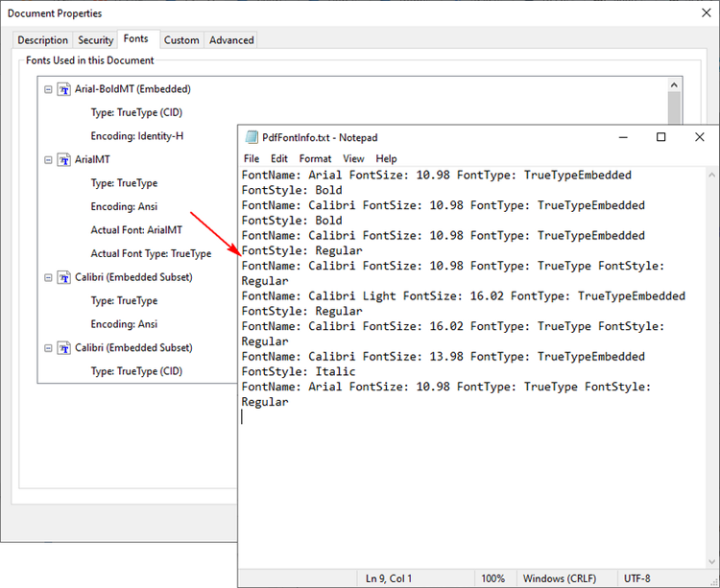Close the Document Properties dialog
The width and height of the screenshot is (720, 588).
tap(707, 12)
